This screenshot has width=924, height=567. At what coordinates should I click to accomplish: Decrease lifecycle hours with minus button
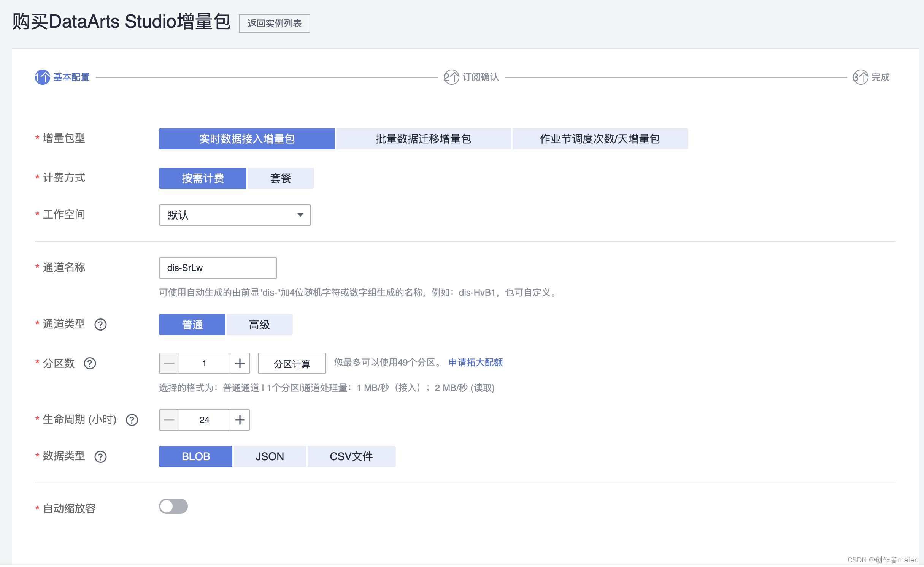click(169, 420)
